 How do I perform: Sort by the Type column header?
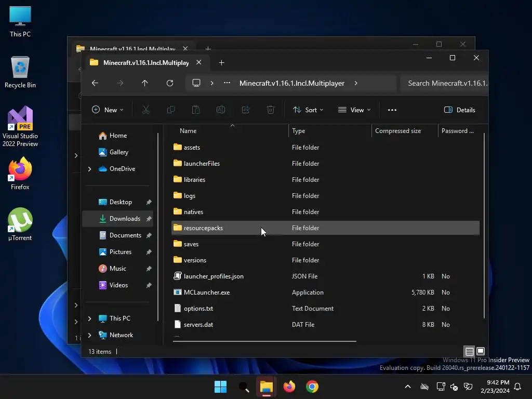point(330,130)
